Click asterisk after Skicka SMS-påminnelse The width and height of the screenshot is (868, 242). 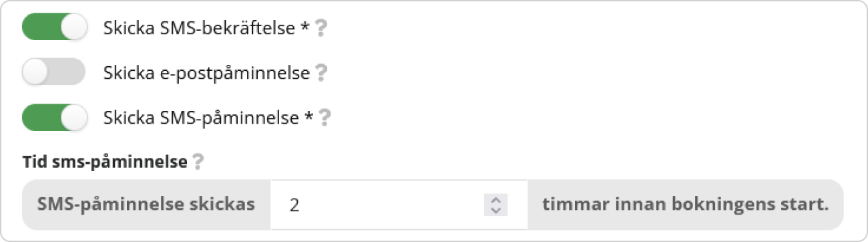(308, 117)
